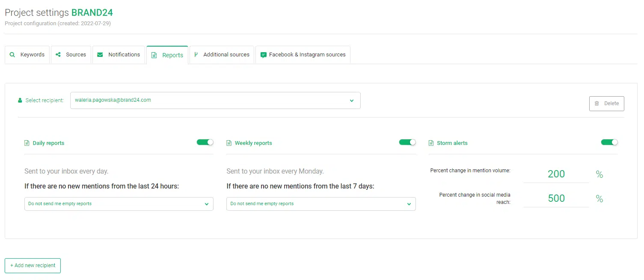The height and width of the screenshot is (280, 644).
Task: Select the Reports tab
Action: tap(167, 55)
